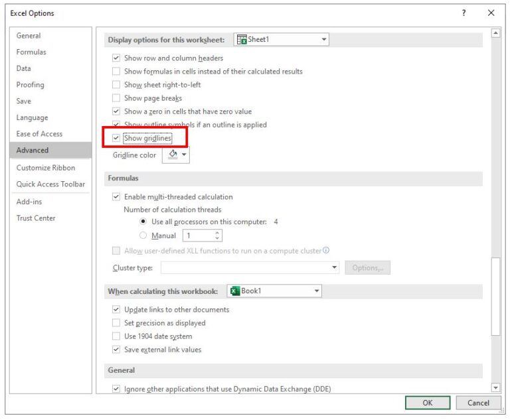The width and height of the screenshot is (510, 420).
Task: Click the 'Formulas' section heading
Action: pos(123,178)
